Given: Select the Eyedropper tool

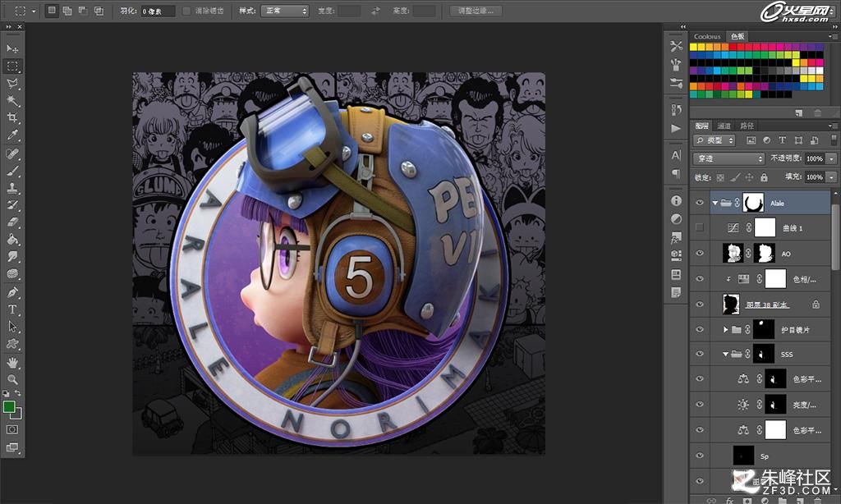Looking at the screenshot, I should pyautogui.click(x=11, y=135).
